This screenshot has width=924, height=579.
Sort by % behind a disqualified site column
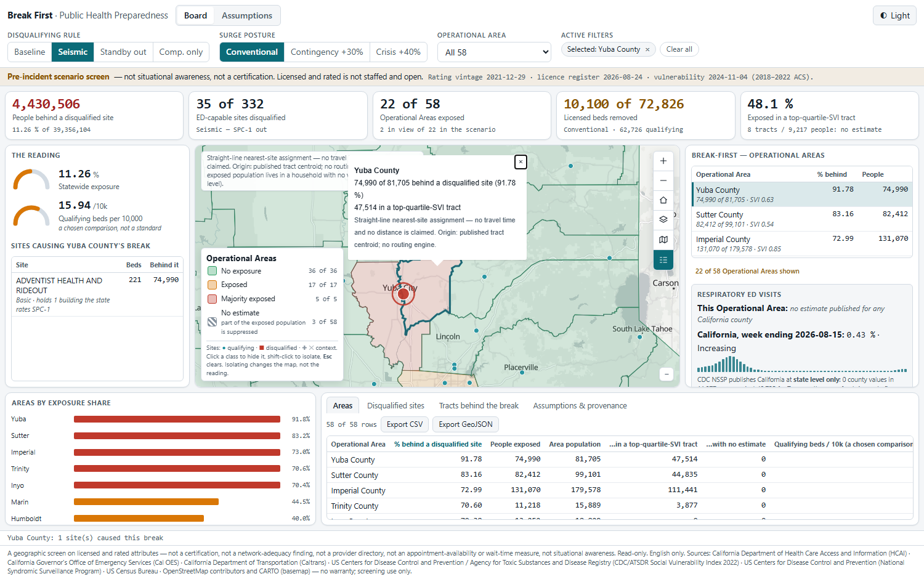[438, 444]
